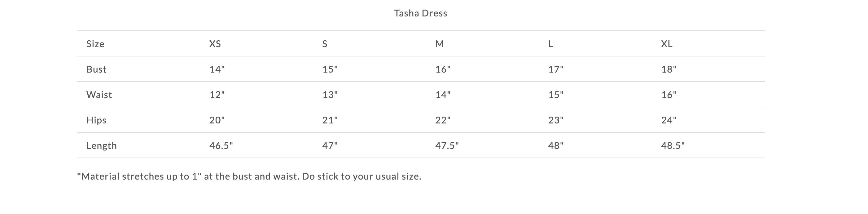Click the Tasha Dress title
868x214 pixels.
pos(420,13)
